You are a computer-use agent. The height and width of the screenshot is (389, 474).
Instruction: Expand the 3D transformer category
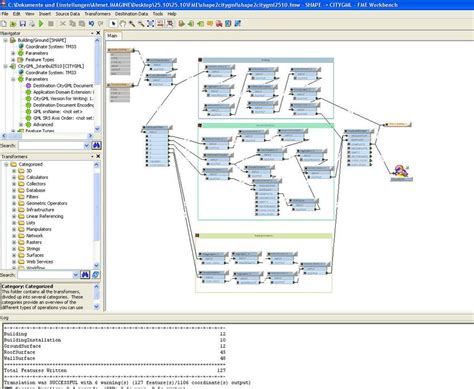point(14,171)
